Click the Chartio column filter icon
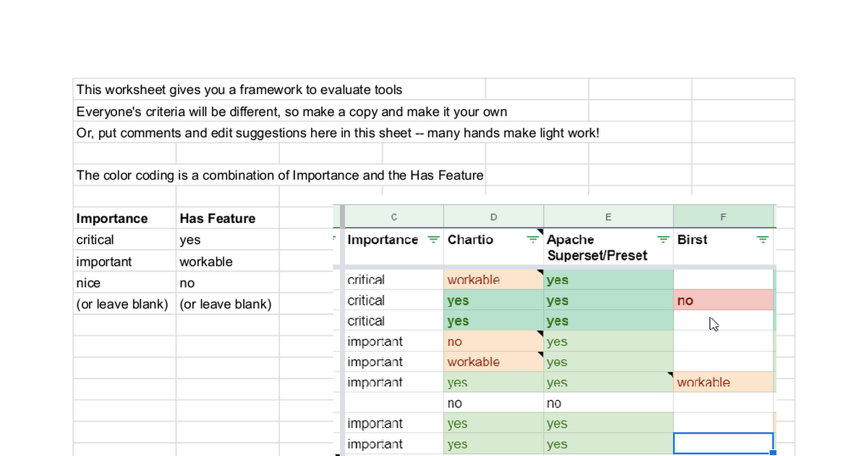Screen dimensions: 868x456 (533, 240)
